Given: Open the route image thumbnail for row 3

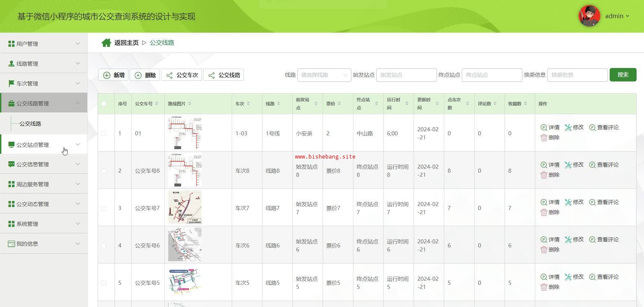Looking at the screenshot, I should 185,207.
